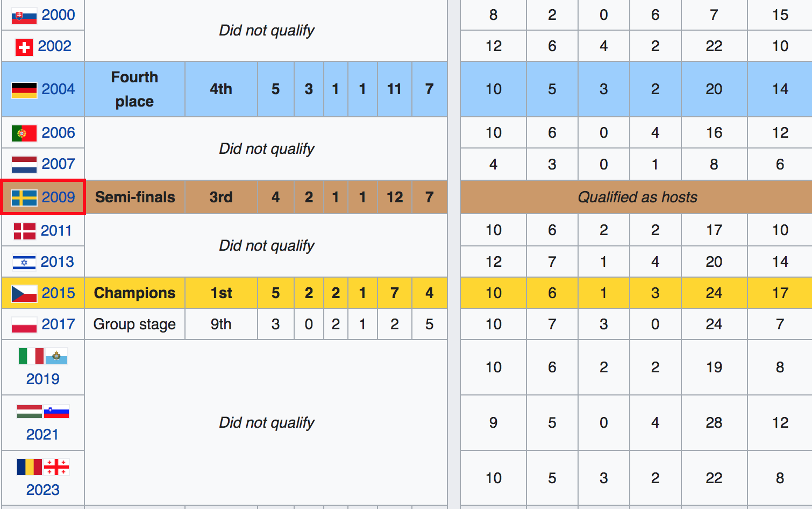Follow the 2015 year link
This screenshot has width=812, height=509.
pyautogui.click(x=58, y=293)
